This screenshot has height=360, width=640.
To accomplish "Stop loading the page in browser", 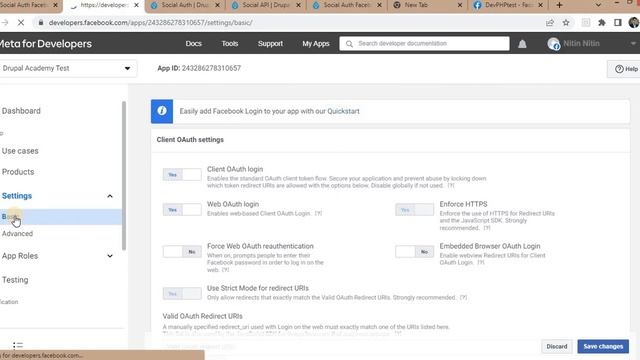I will pos(21,23).
